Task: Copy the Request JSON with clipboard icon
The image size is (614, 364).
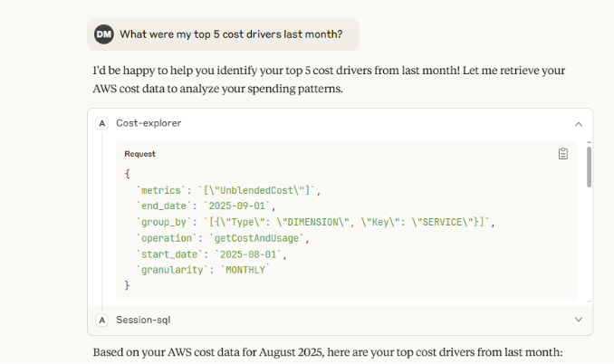Action: pyautogui.click(x=563, y=154)
